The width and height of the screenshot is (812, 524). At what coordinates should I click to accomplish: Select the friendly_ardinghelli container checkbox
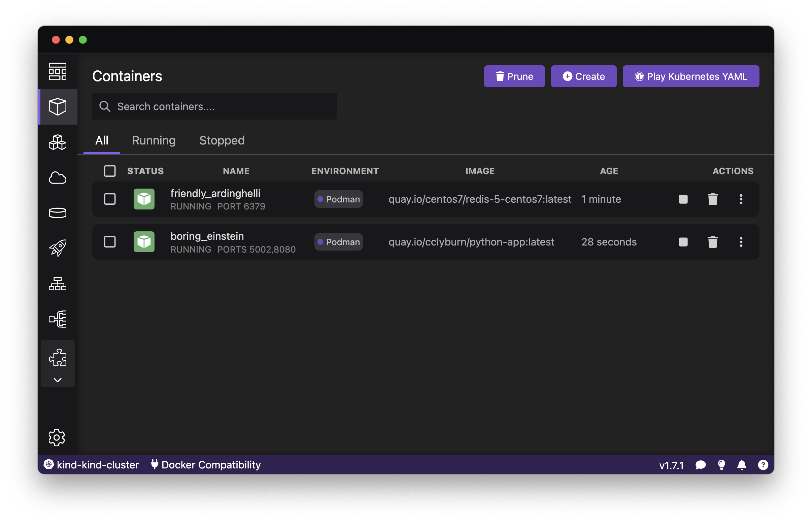(x=109, y=199)
